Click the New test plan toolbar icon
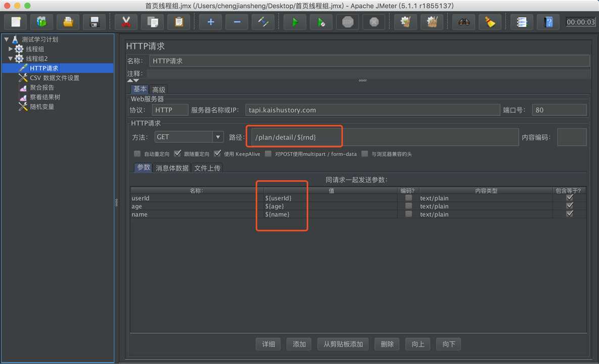Screen dimensions: 599x364 coord(16,22)
